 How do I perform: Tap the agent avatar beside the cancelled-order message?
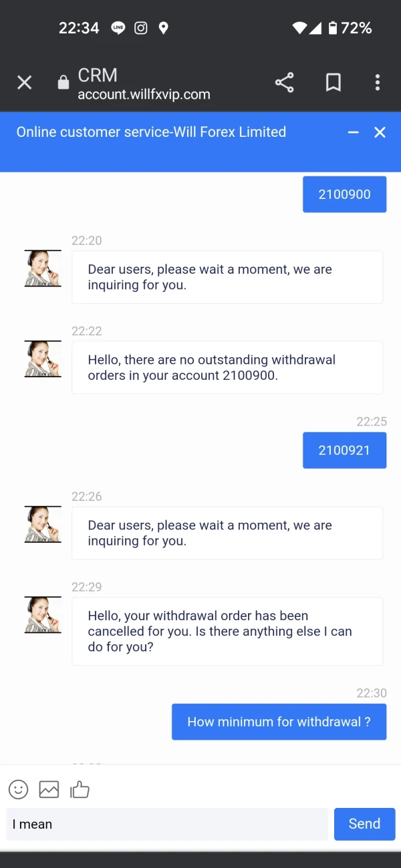pyautogui.click(x=43, y=615)
